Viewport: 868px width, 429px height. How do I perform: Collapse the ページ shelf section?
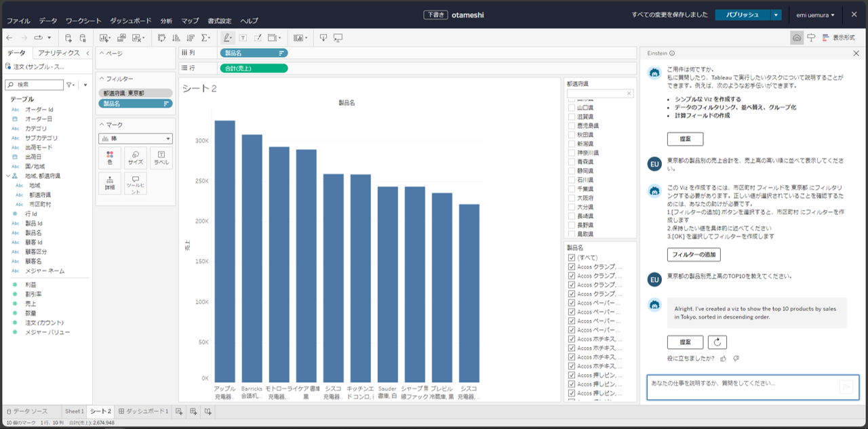(101, 53)
